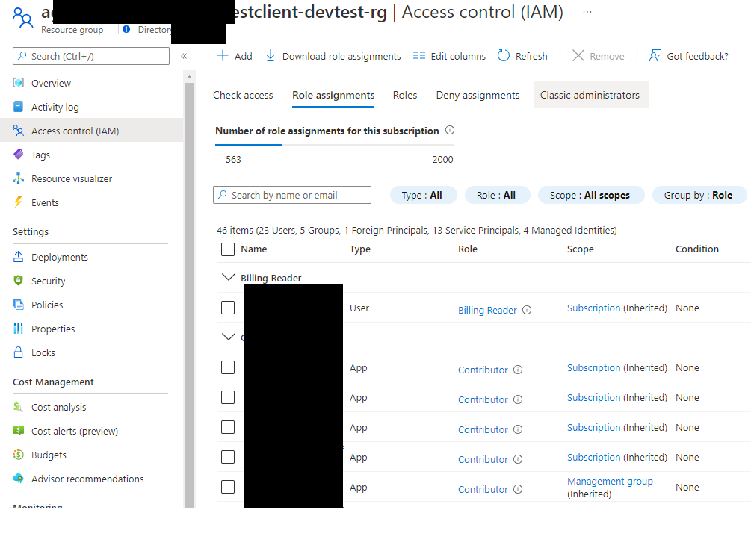Click the Cost analysis dollar icon

click(18, 407)
